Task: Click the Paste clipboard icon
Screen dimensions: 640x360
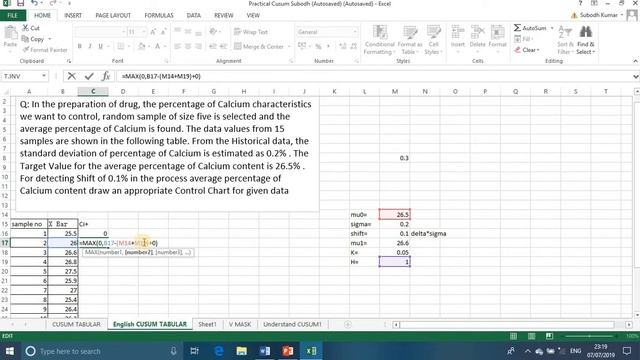Action: coord(11,33)
